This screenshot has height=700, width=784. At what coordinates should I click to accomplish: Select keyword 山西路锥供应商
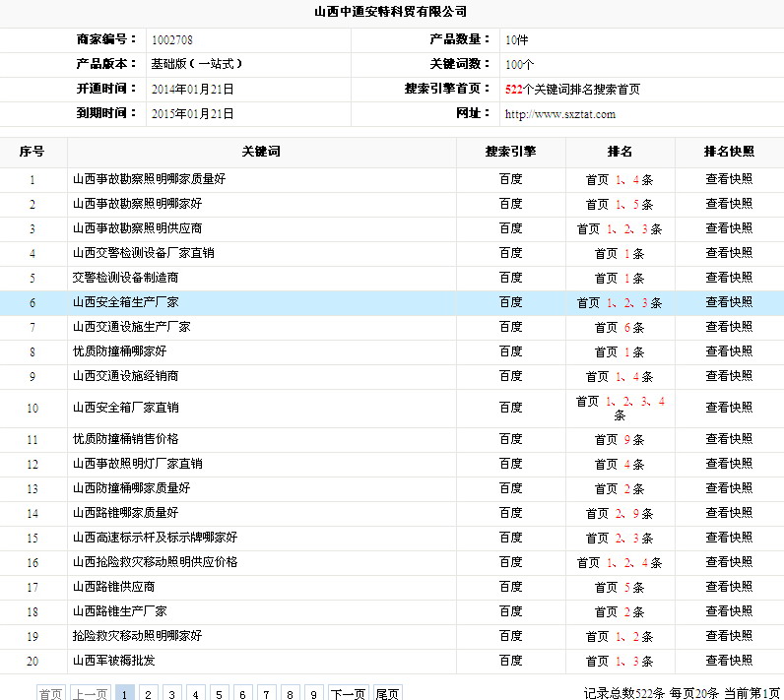tap(113, 586)
